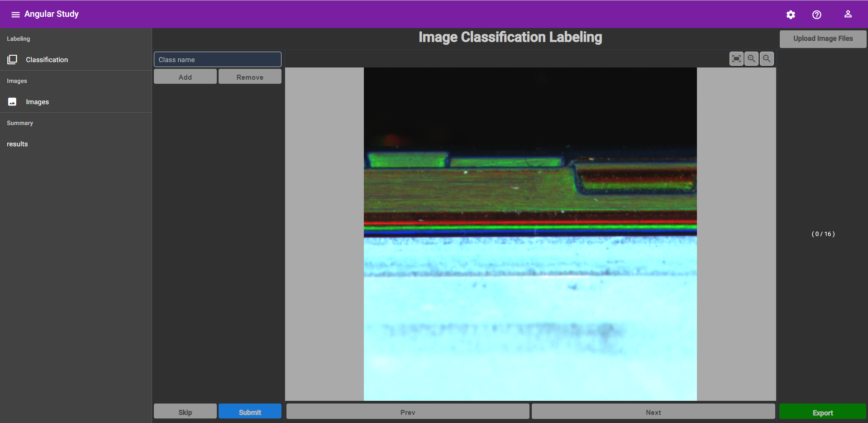Click Upload Image Files button
Image resolution: width=868 pixels, height=423 pixels.
(823, 39)
